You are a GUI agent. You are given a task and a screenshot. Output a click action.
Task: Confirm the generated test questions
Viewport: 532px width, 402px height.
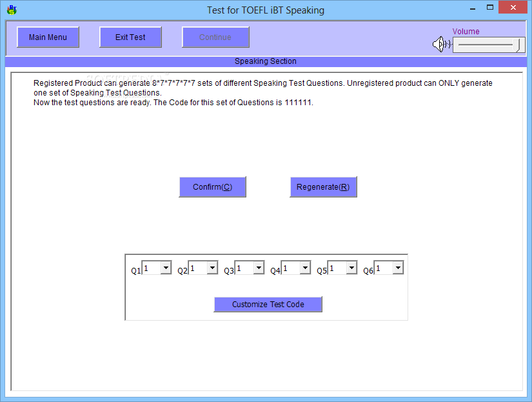212,186
